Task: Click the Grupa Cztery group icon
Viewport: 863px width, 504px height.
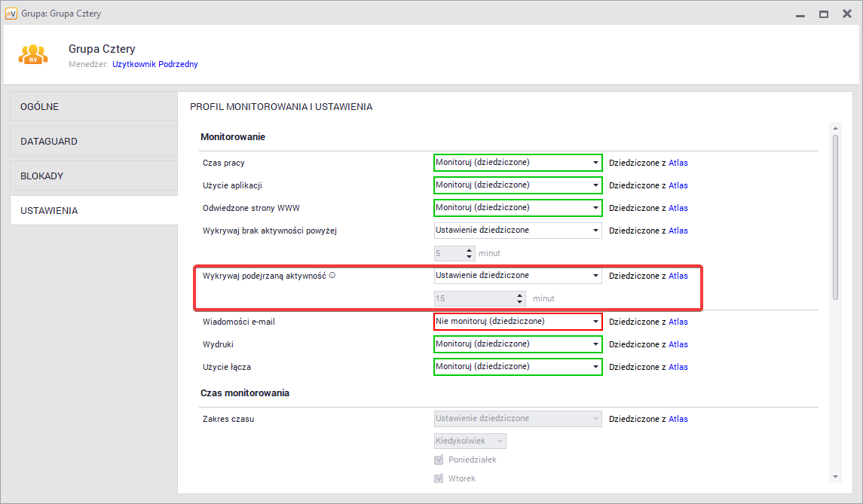Action: click(33, 54)
